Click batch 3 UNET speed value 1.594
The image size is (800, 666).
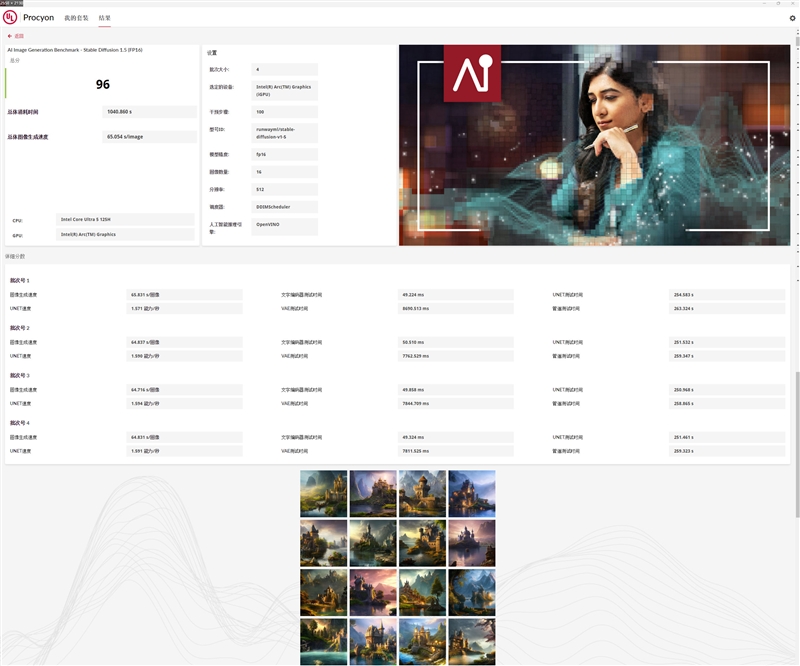(x=184, y=404)
